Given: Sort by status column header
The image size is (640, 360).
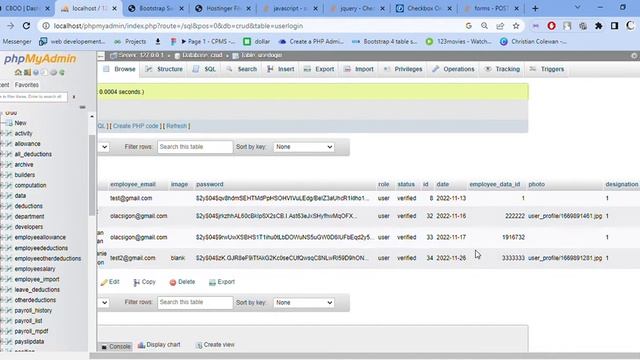Looking at the screenshot, I should point(406,184).
